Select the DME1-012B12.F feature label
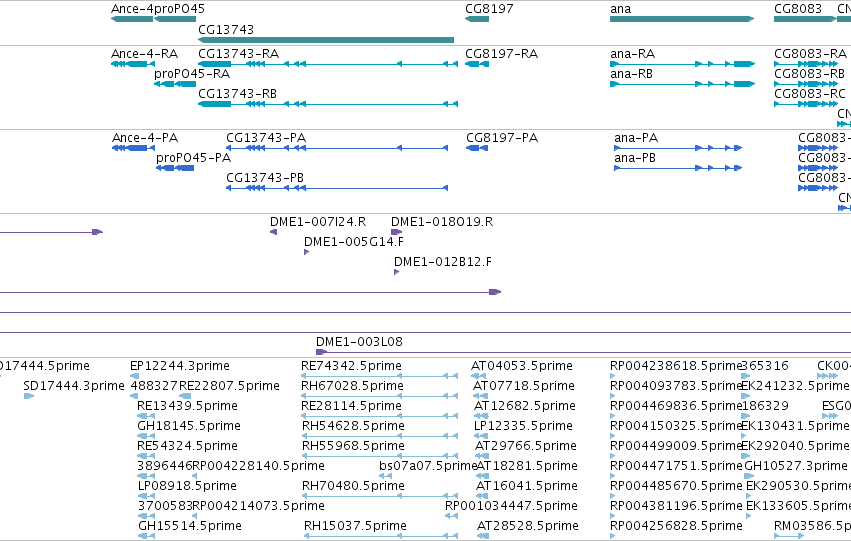The width and height of the screenshot is (851, 541). [443, 262]
